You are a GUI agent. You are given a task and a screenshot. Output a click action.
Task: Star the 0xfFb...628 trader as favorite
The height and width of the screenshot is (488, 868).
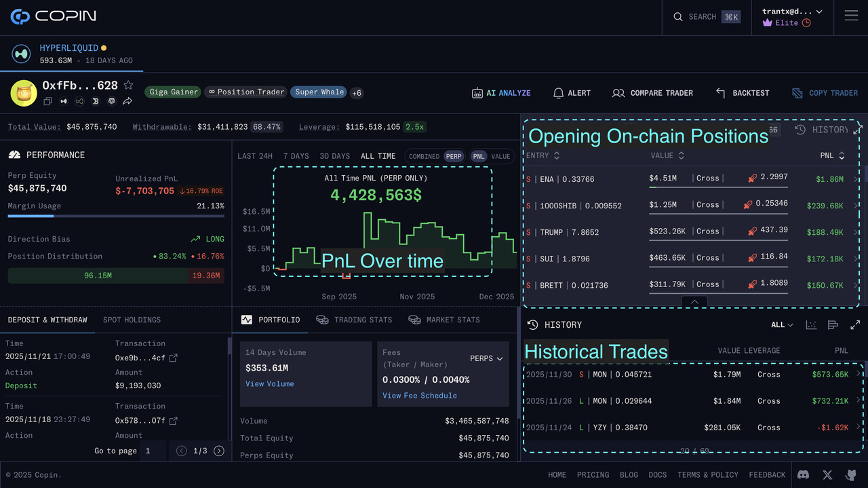(x=128, y=86)
